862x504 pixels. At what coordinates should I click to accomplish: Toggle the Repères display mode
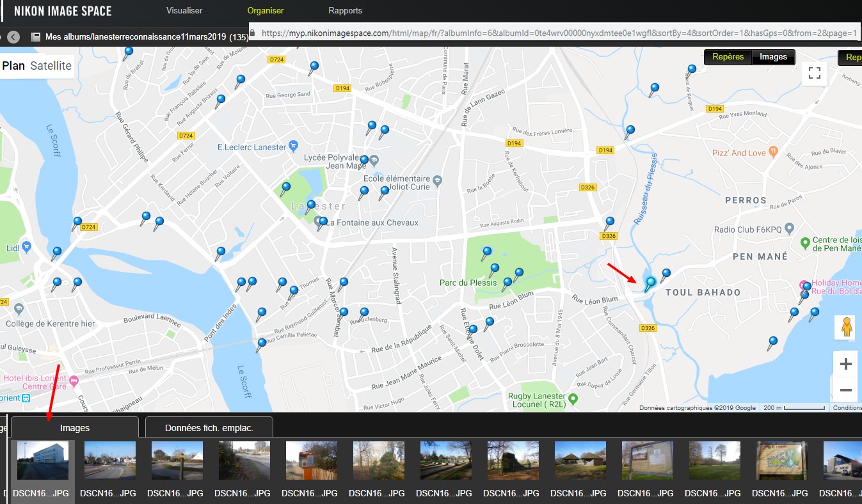click(x=728, y=57)
